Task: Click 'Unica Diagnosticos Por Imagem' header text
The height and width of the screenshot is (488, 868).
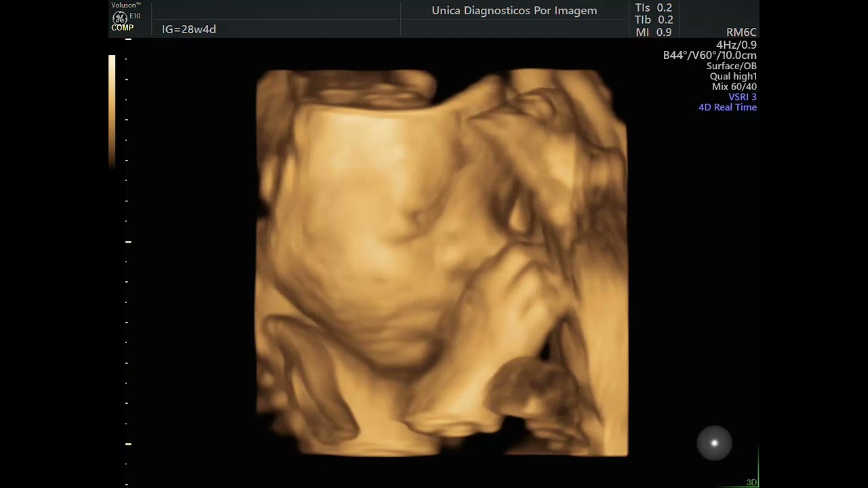Action: [x=515, y=11]
